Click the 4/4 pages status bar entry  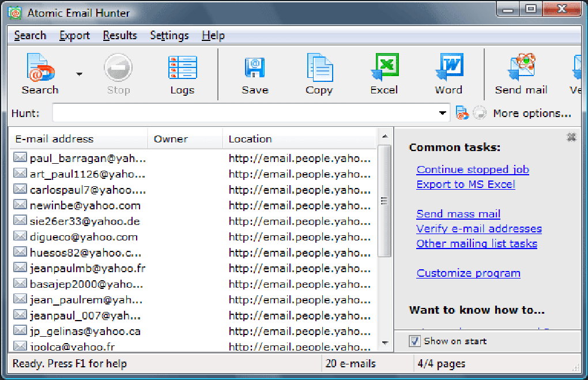(x=442, y=363)
